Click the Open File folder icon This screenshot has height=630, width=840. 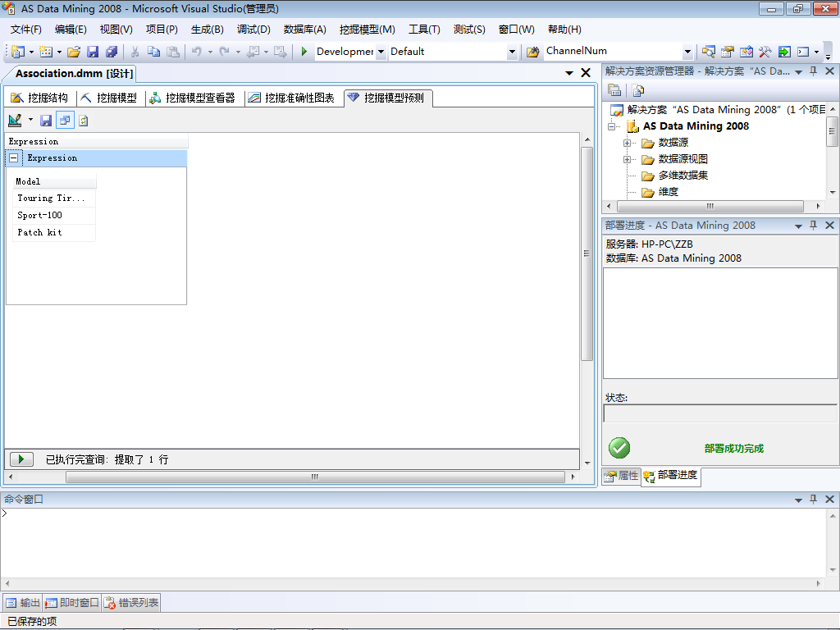[x=74, y=52]
